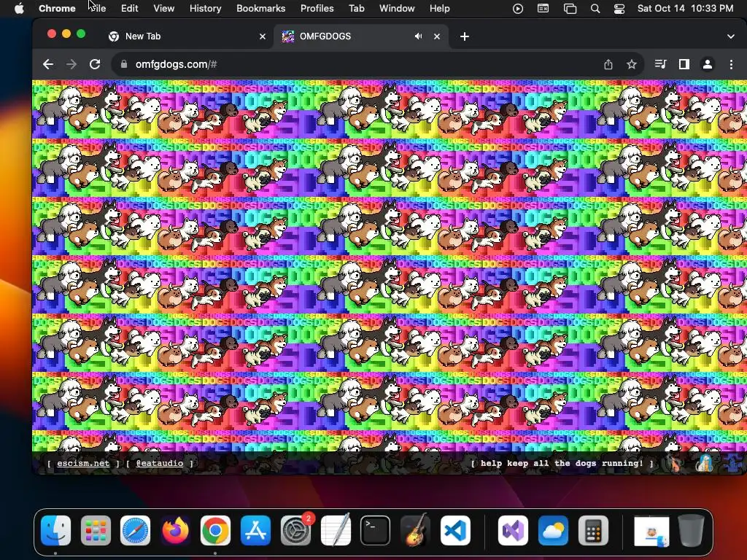
Task: Click the Now Playing icon in menu bar
Action: [518, 8]
